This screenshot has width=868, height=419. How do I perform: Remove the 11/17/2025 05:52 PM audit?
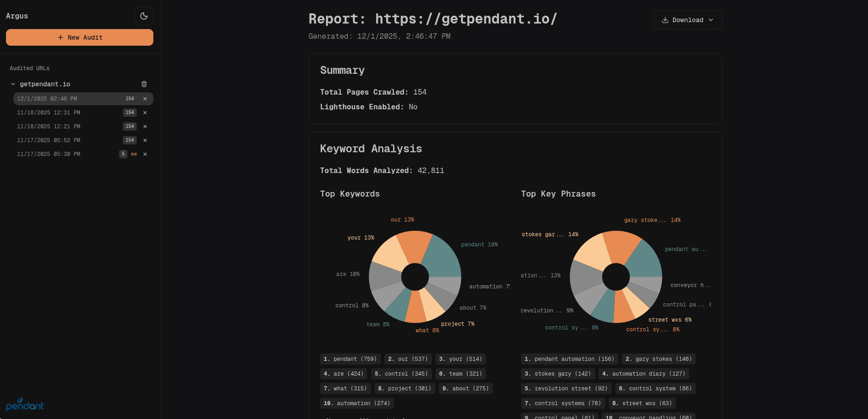tap(145, 140)
